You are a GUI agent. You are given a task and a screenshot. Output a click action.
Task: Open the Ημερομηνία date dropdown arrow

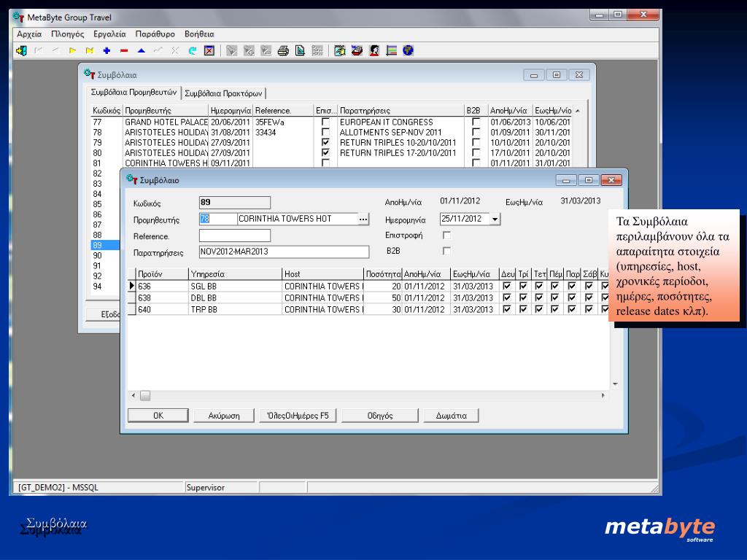[495, 219]
